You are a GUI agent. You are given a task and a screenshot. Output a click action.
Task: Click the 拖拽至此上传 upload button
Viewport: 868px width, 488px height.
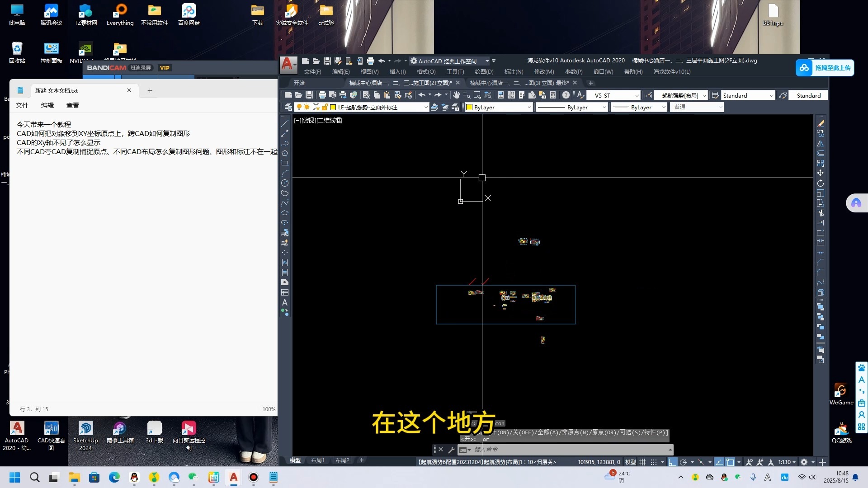click(825, 68)
